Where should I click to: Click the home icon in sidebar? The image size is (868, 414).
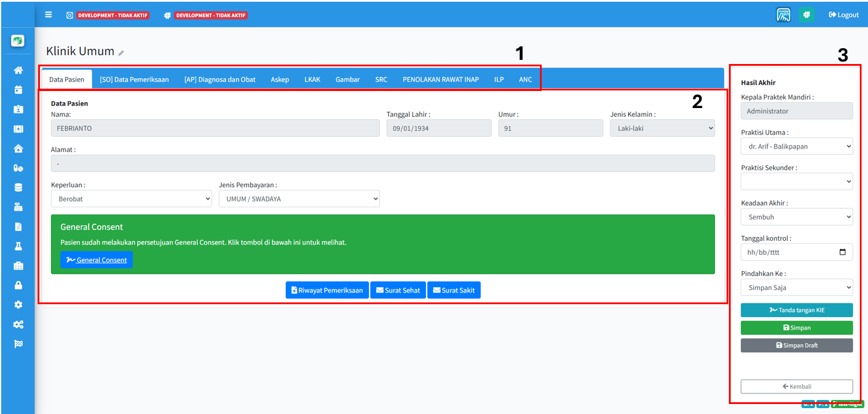point(18,70)
